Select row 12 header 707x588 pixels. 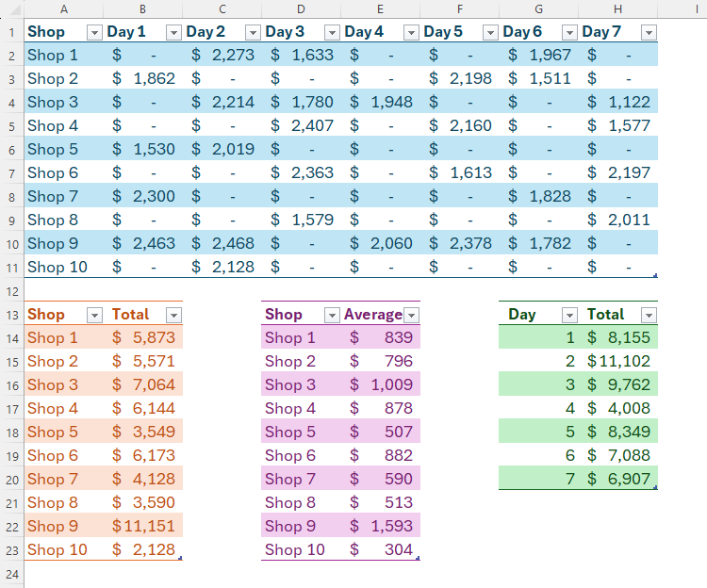pos(11,291)
